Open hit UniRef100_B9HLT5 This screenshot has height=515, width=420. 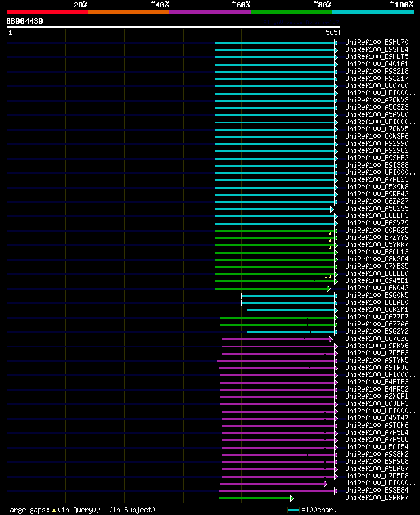[x=377, y=56]
